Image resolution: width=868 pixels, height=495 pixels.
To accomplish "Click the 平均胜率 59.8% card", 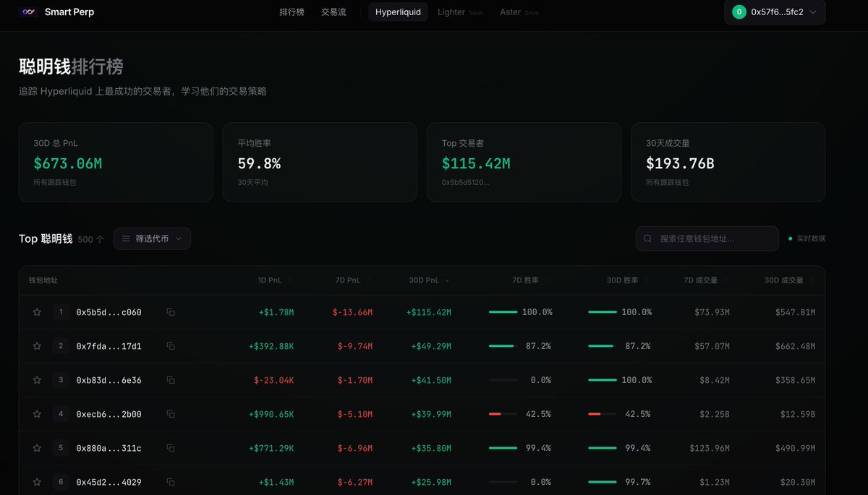I will (320, 162).
